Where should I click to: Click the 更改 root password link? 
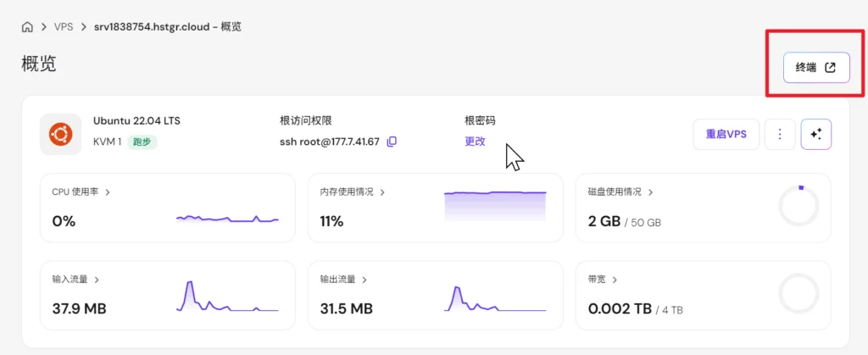click(475, 141)
